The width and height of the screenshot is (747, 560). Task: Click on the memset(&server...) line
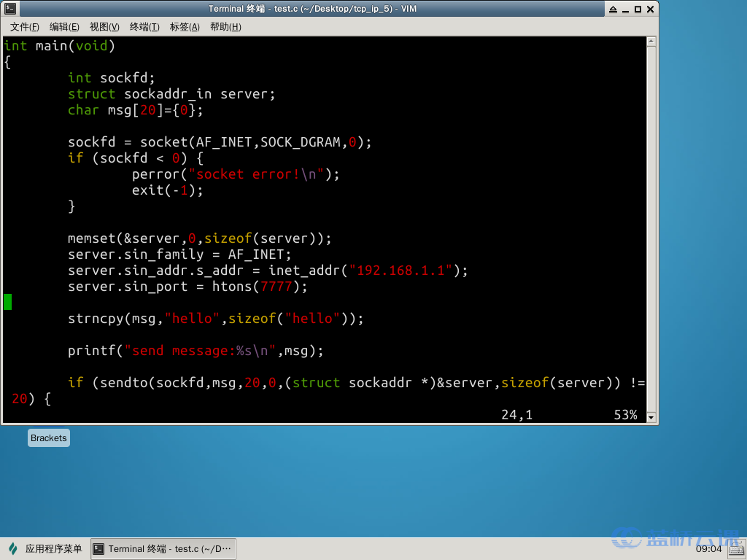click(200, 238)
